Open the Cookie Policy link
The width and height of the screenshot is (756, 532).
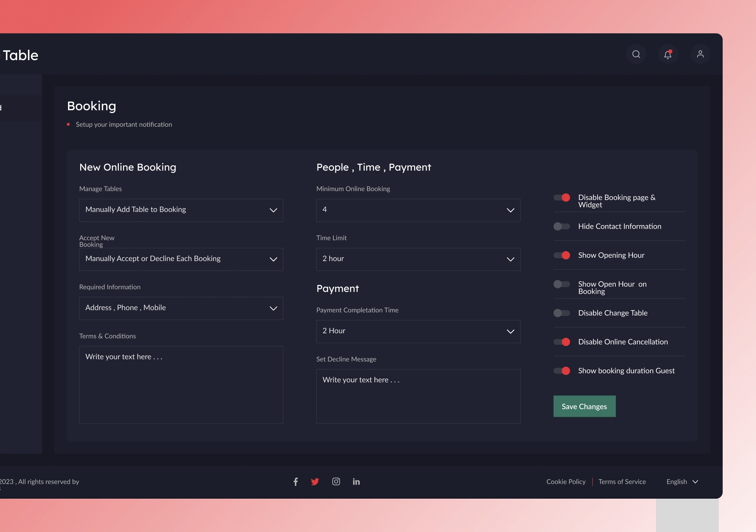566,482
